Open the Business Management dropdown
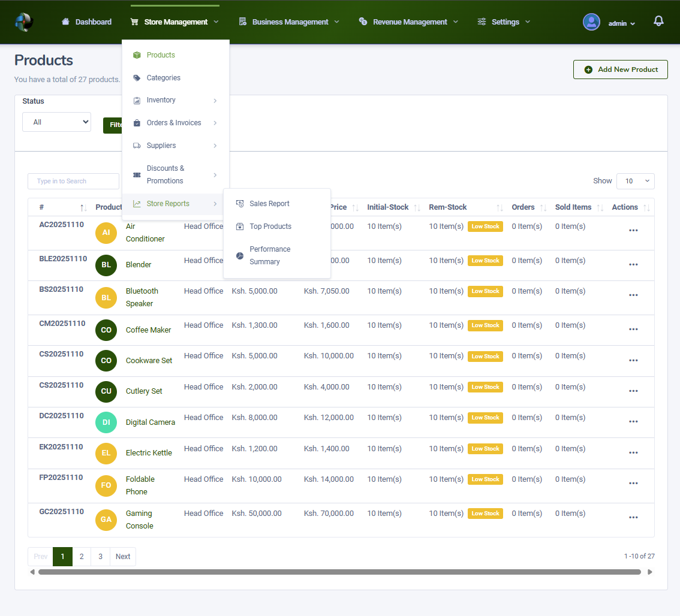680x616 pixels. pyautogui.click(x=288, y=21)
